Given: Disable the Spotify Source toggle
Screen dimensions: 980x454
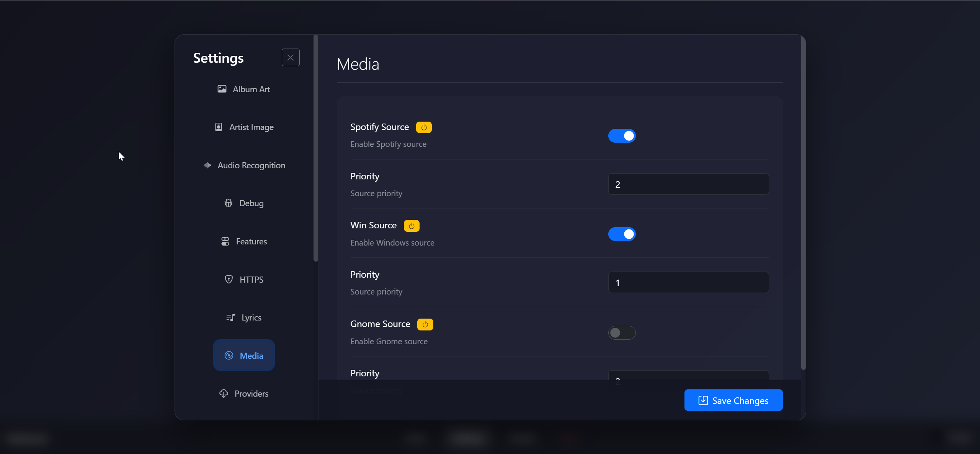Looking at the screenshot, I should tap(622, 136).
